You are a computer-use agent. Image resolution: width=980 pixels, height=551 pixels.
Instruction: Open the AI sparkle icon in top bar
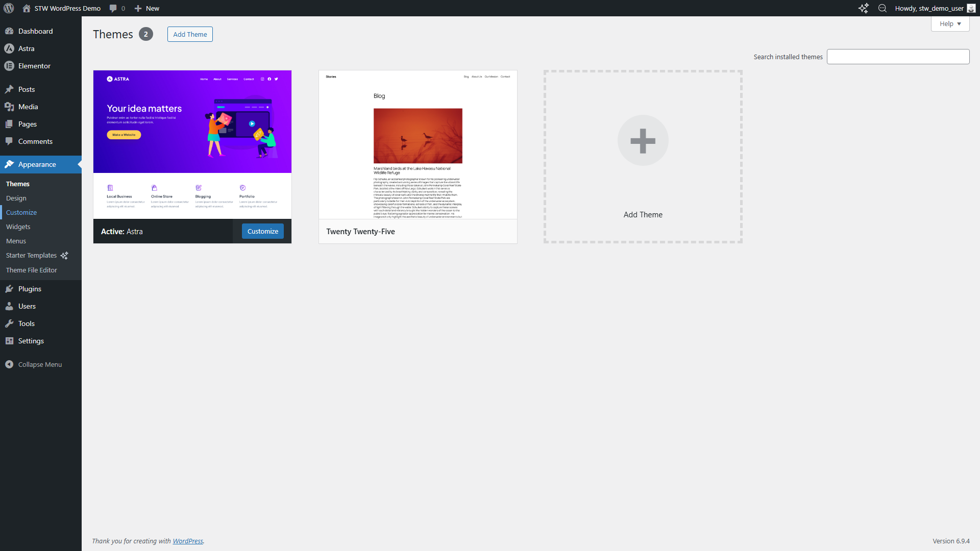(x=863, y=8)
